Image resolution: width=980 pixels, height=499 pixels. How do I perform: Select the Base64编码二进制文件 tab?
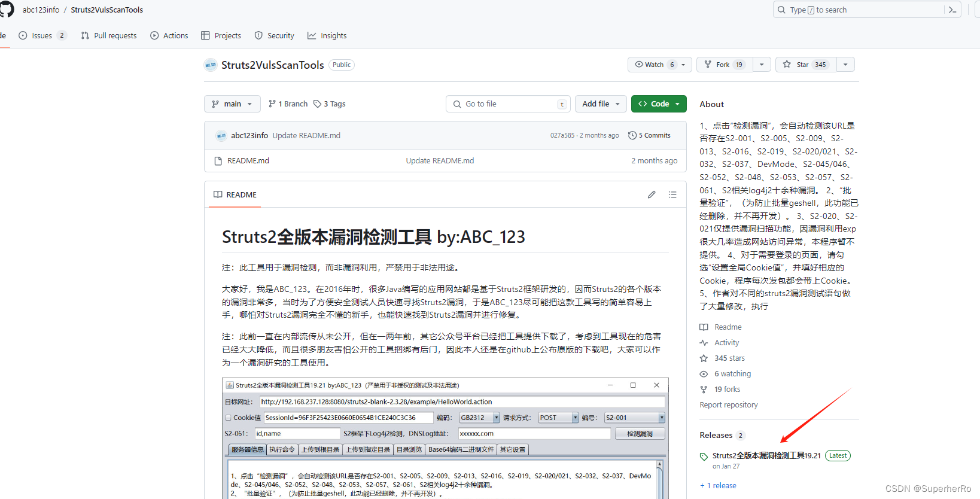[x=461, y=449]
